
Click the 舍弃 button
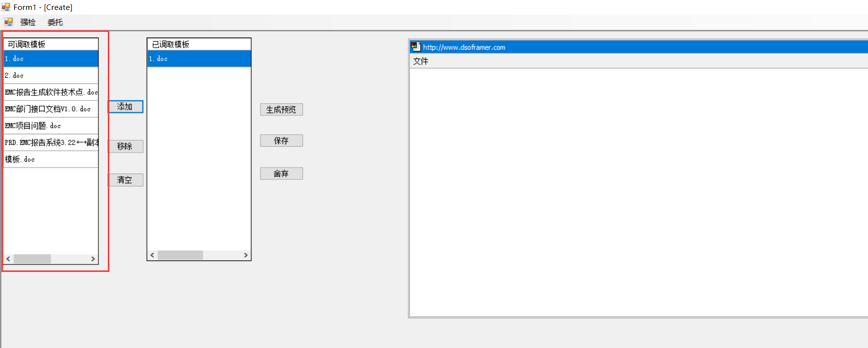281,174
